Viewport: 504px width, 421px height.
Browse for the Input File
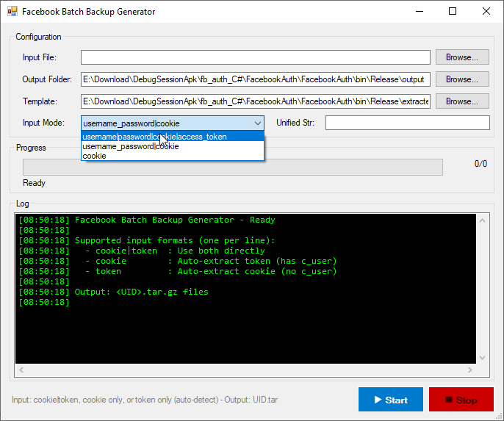[462, 57]
